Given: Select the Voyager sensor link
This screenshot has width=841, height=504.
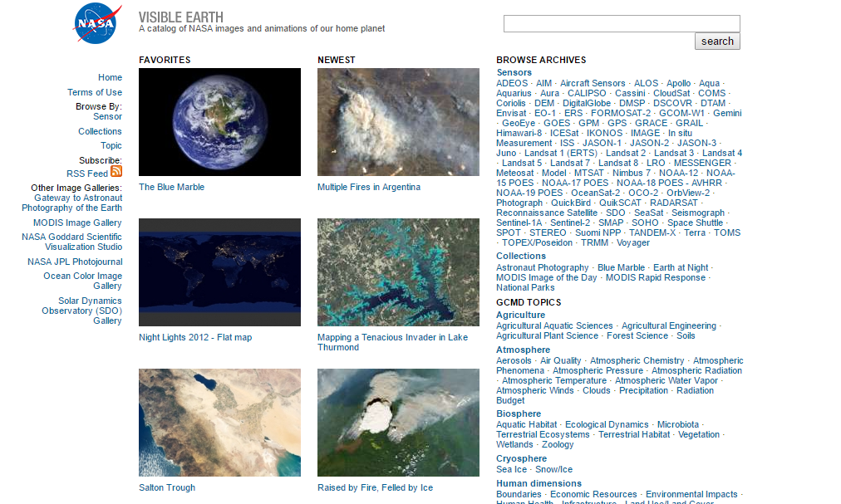Looking at the screenshot, I should click(633, 243).
